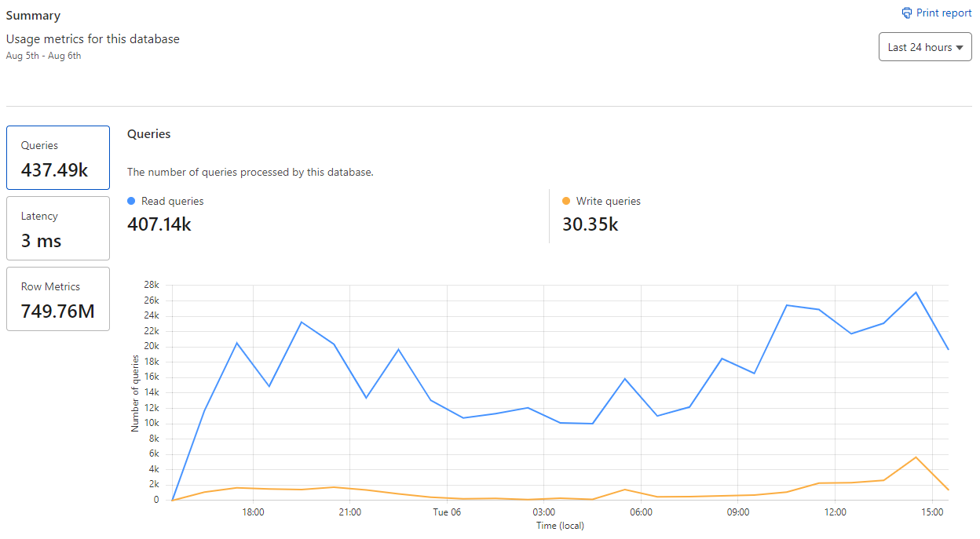
Task: Toggle the Read queries series label
Action: [172, 202]
